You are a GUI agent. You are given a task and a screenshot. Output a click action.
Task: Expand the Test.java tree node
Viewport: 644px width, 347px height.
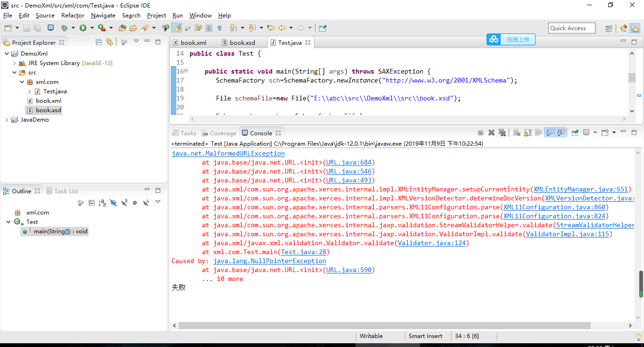tap(29, 91)
